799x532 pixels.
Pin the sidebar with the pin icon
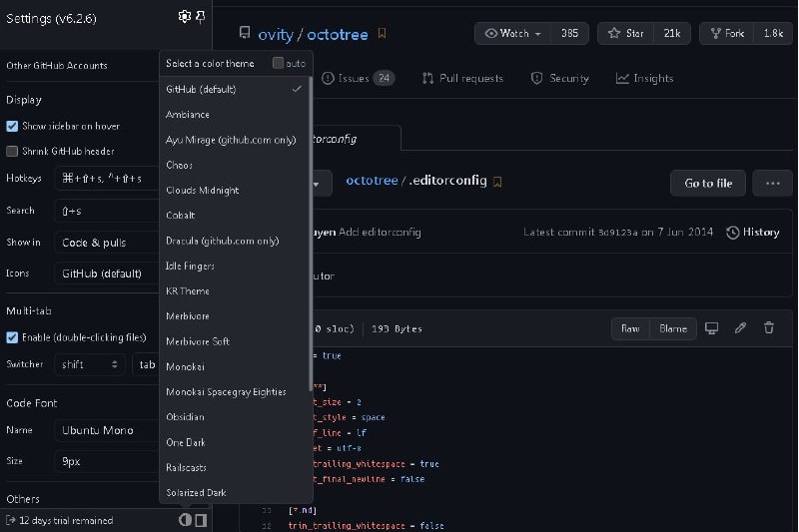[x=201, y=17]
